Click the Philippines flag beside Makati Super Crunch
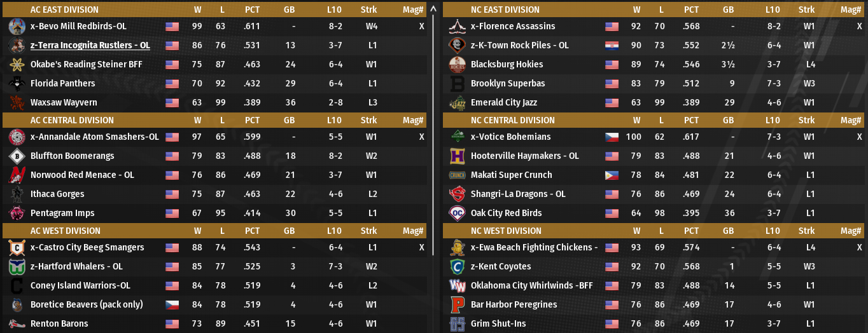The width and height of the screenshot is (868, 333). click(x=612, y=175)
